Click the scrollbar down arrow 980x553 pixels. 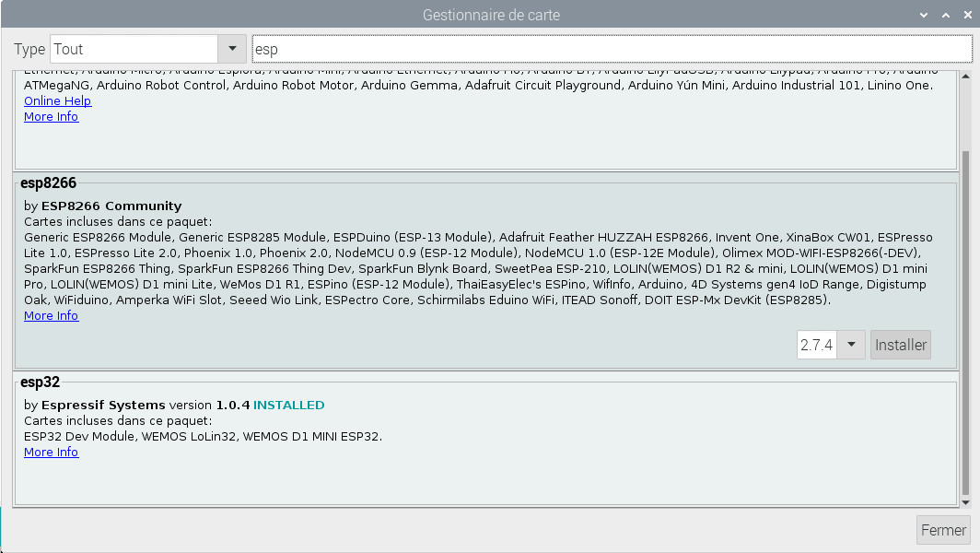[965, 500]
